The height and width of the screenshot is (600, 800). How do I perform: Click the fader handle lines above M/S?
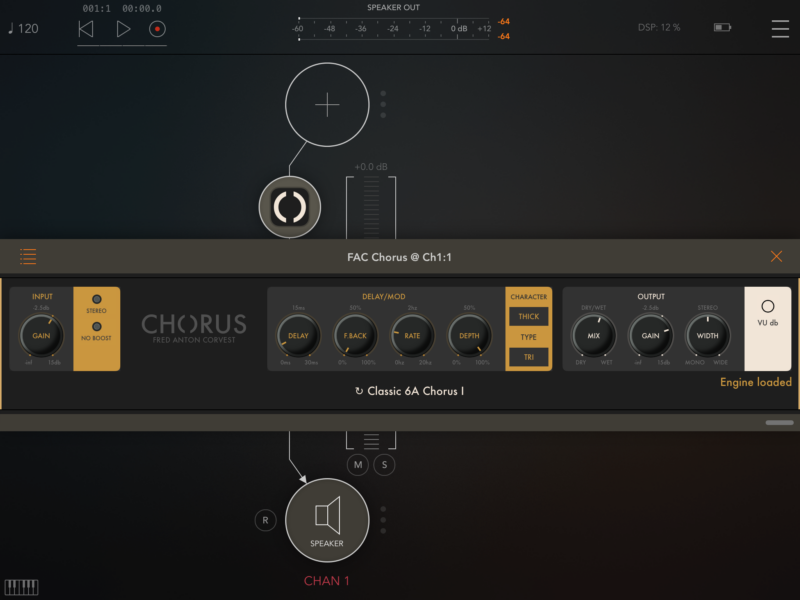point(371,441)
